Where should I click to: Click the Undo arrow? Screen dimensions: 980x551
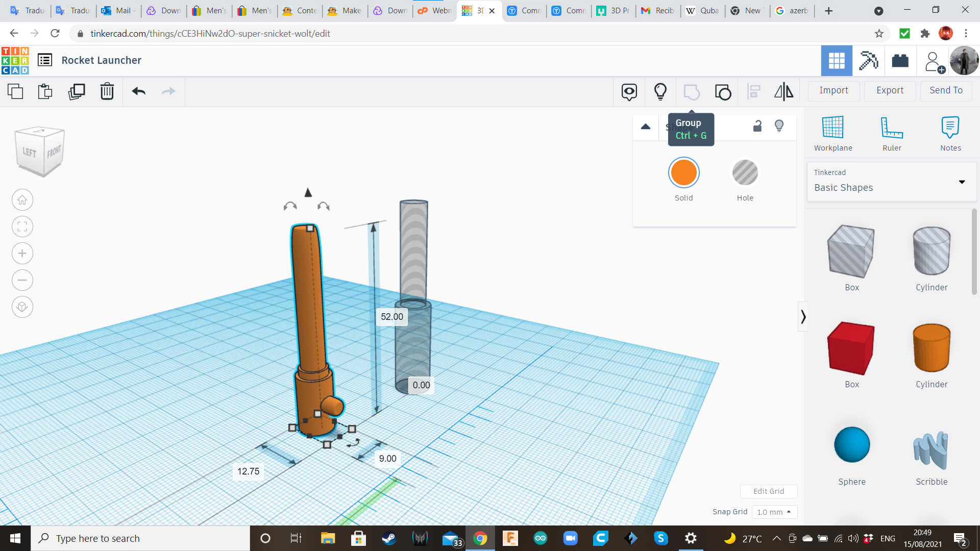pos(138,91)
